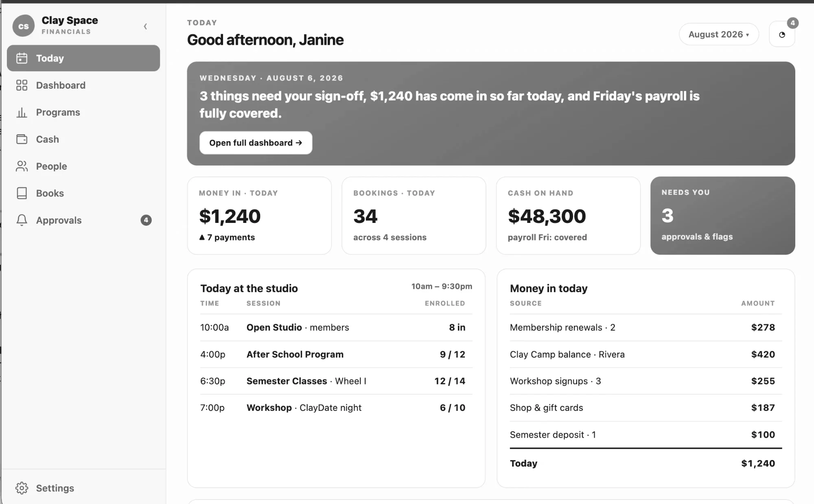Click payroll Fri: covered text
Screen dimensions: 814x504
547,238
